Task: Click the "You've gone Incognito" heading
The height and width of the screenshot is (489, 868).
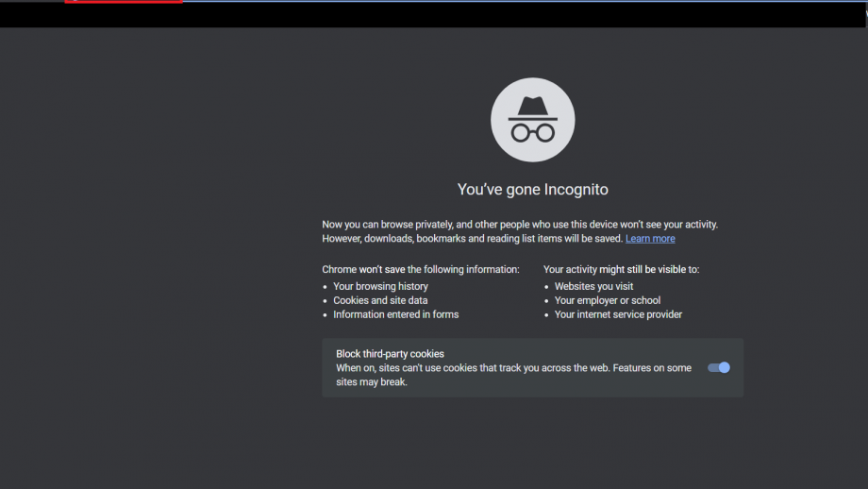Action: pos(532,190)
